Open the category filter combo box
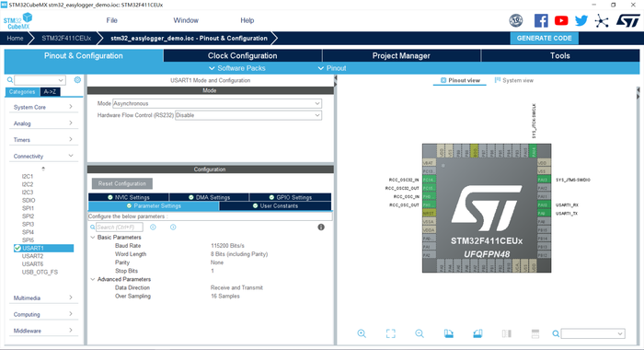This screenshot has height=350, width=644. pyautogui.click(x=40, y=80)
